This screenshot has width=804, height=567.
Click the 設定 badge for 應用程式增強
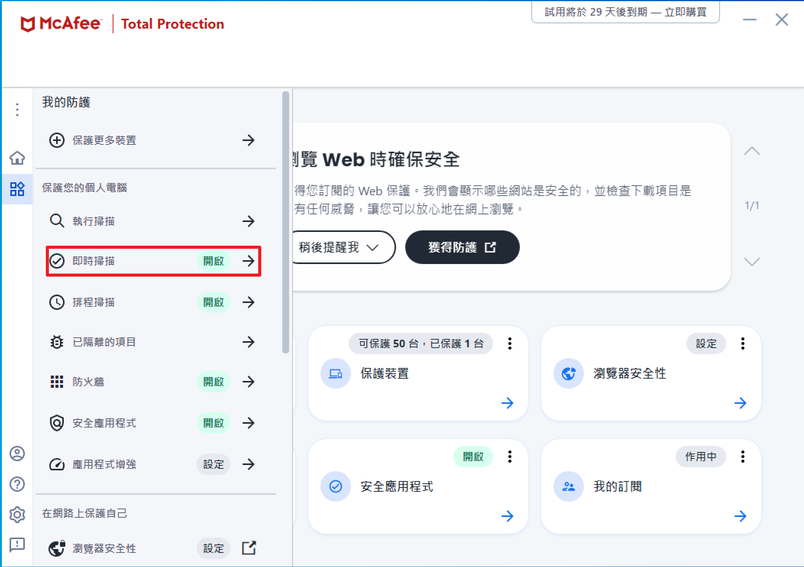coord(213,464)
